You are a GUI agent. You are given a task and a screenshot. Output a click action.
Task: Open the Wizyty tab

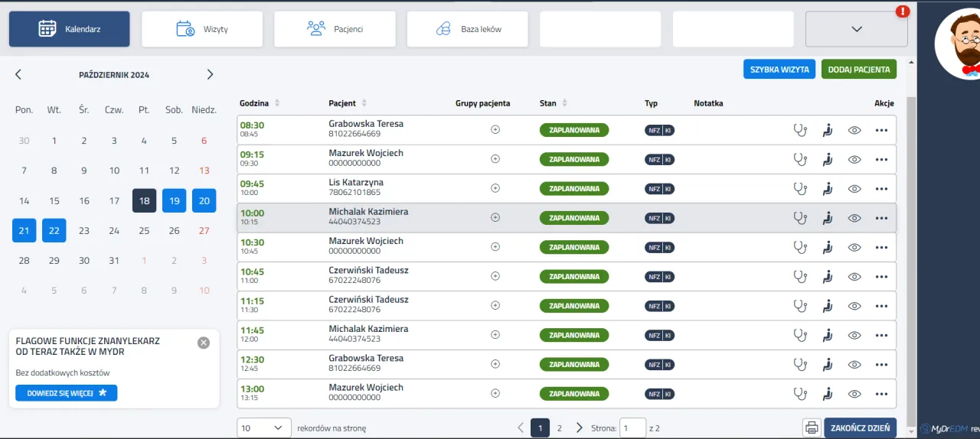pyautogui.click(x=202, y=29)
